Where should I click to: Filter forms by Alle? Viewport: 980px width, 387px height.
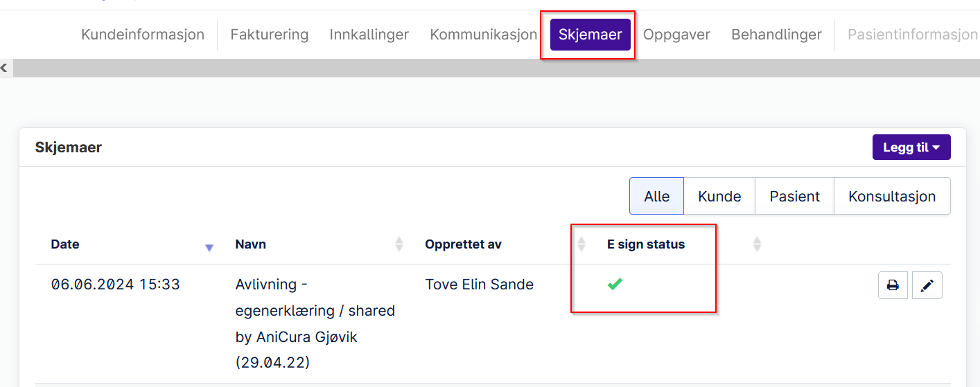click(656, 196)
